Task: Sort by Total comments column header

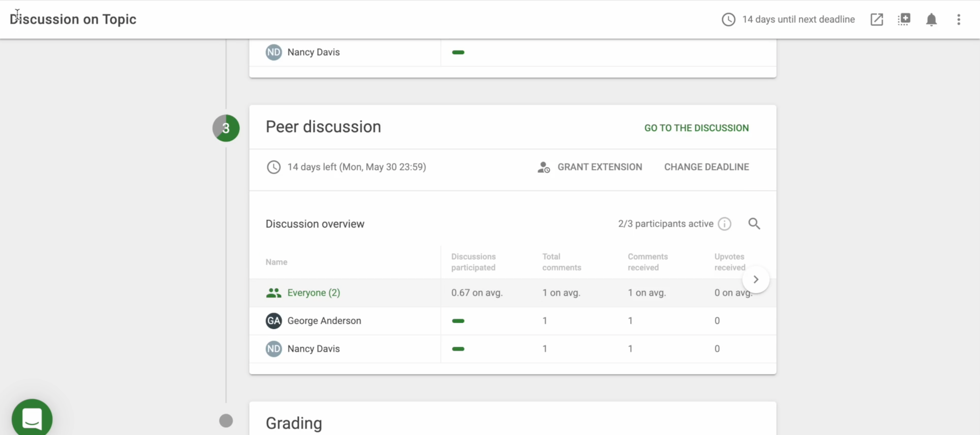Action: coord(561,262)
